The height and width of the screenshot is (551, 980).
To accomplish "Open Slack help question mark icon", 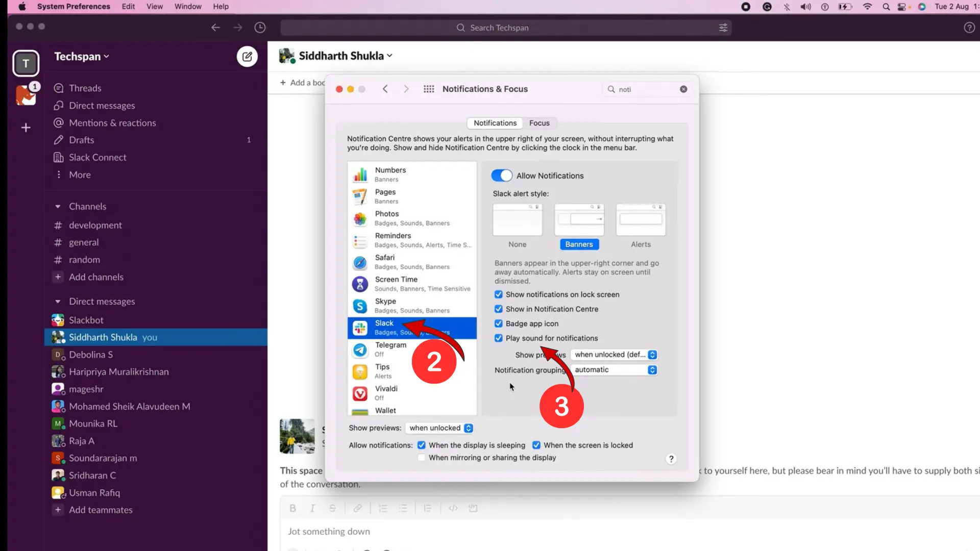I will [969, 28].
